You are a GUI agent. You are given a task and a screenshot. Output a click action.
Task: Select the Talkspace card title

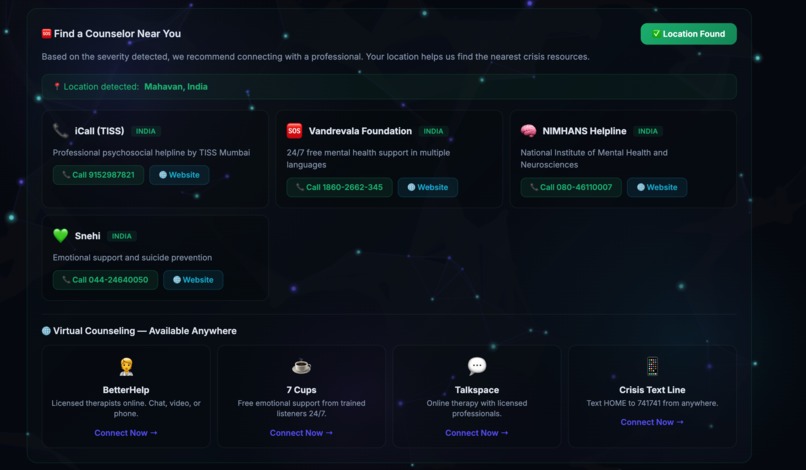(477, 390)
